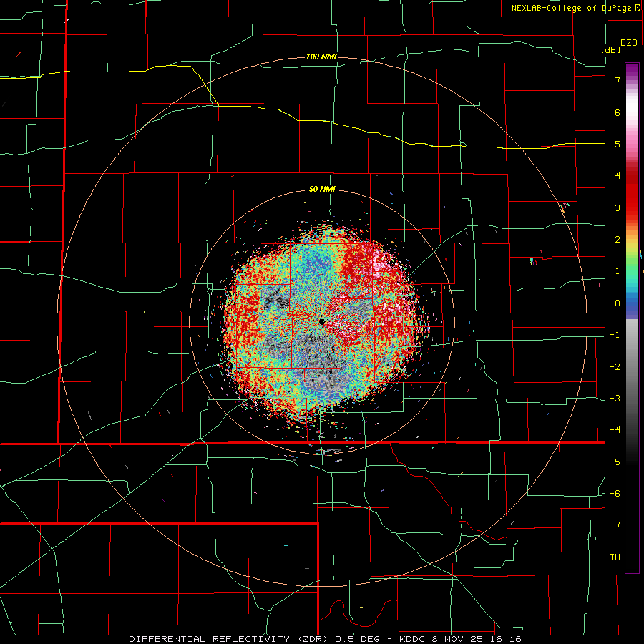
Task: Pick the purple top of the color bar
Action: pyautogui.click(x=632, y=69)
